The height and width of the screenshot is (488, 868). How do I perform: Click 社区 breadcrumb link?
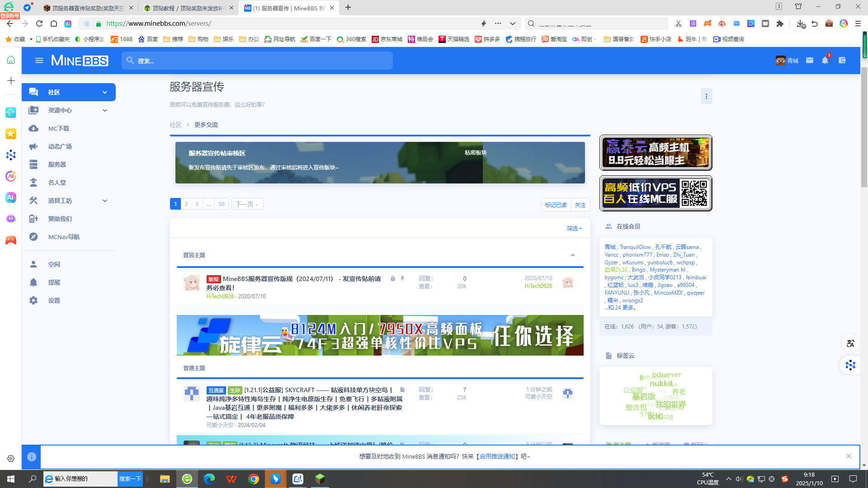tap(175, 125)
